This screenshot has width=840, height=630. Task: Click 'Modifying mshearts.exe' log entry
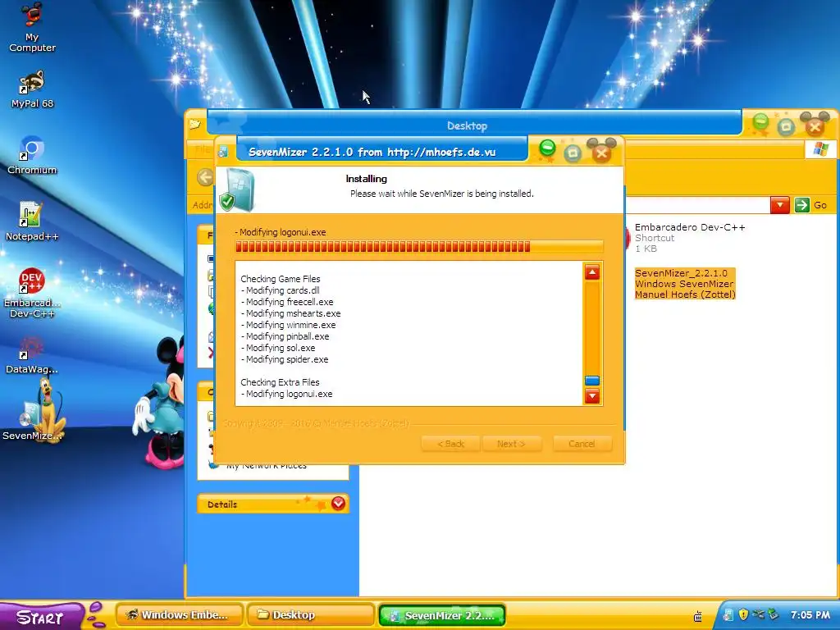pyautogui.click(x=291, y=313)
